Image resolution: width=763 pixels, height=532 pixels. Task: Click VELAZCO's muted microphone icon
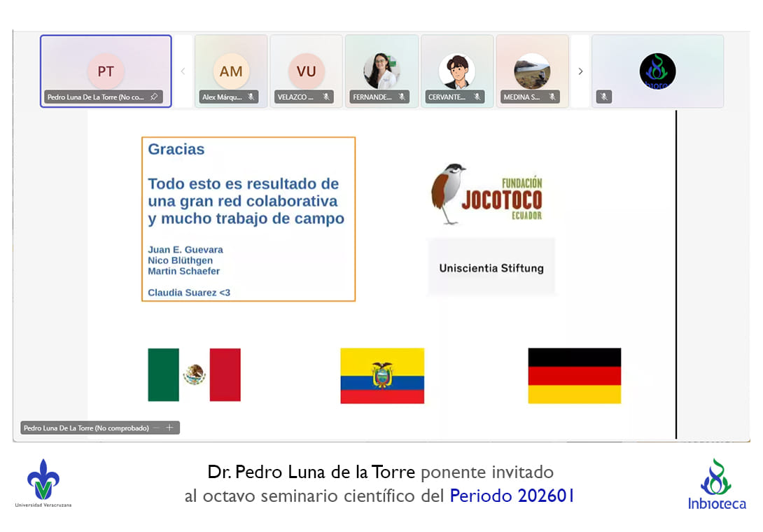[x=326, y=97]
